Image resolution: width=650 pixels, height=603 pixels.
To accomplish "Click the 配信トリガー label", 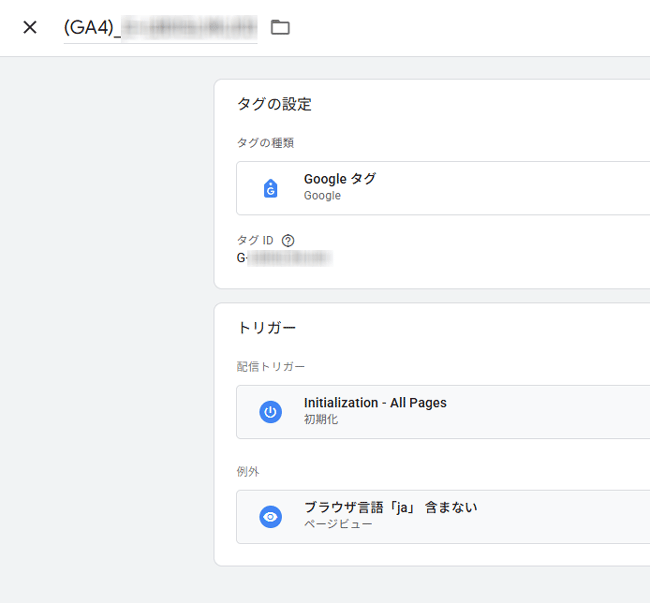I will click(271, 366).
